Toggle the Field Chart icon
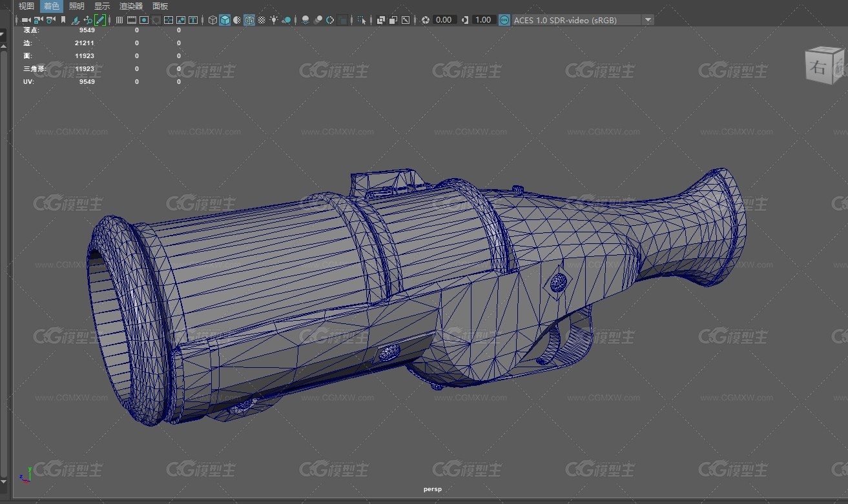The height and width of the screenshot is (504, 848). coord(168,20)
